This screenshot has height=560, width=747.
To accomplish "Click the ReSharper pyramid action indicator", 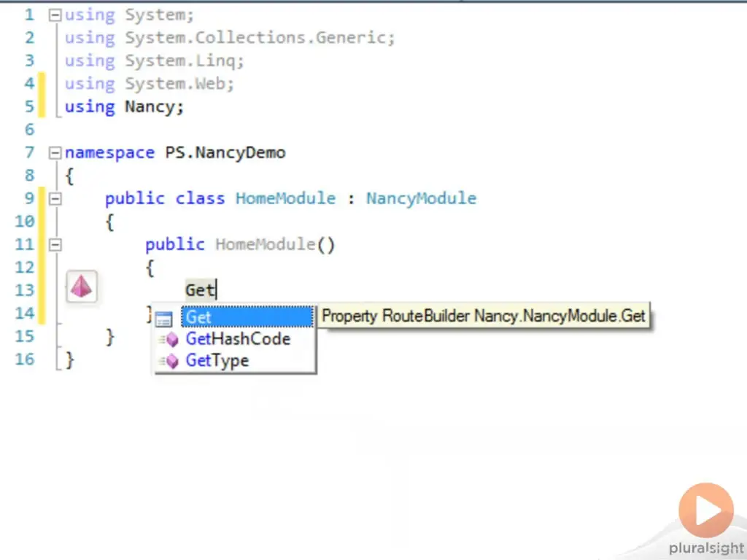I will click(82, 287).
